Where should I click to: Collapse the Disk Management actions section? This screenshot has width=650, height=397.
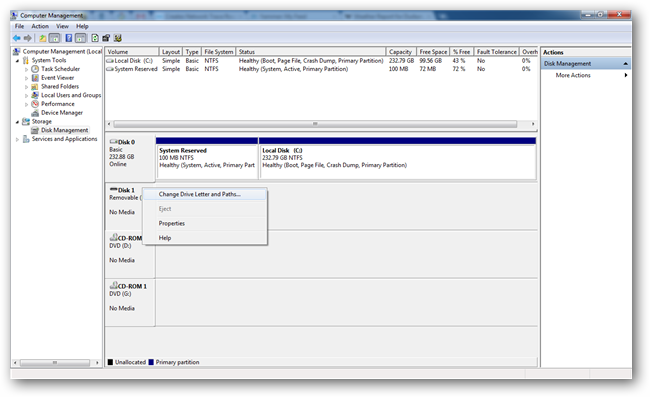pos(626,64)
